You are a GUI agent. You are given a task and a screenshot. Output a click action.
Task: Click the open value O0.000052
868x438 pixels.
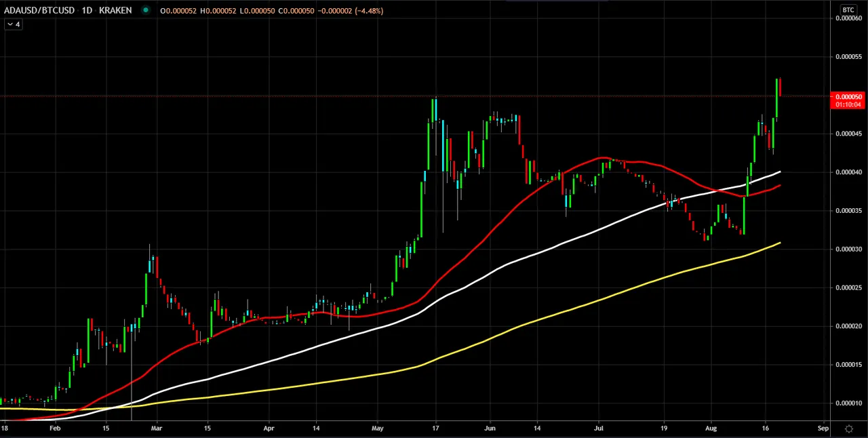pyautogui.click(x=177, y=11)
